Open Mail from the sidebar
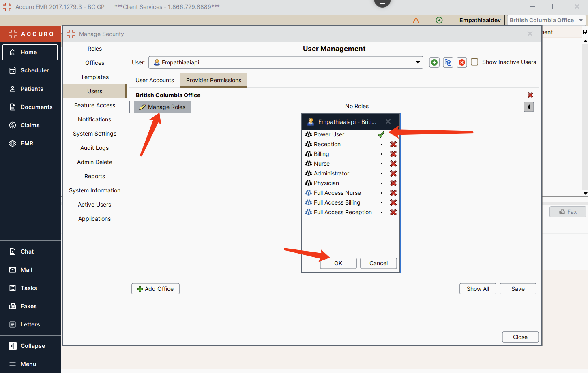The height and width of the screenshot is (373, 588). (x=30, y=270)
